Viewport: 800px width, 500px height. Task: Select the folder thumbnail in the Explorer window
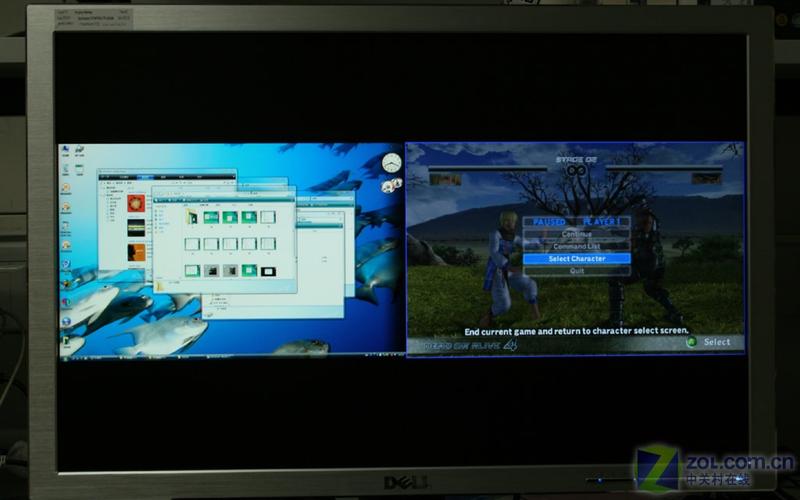click(x=192, y=217)
